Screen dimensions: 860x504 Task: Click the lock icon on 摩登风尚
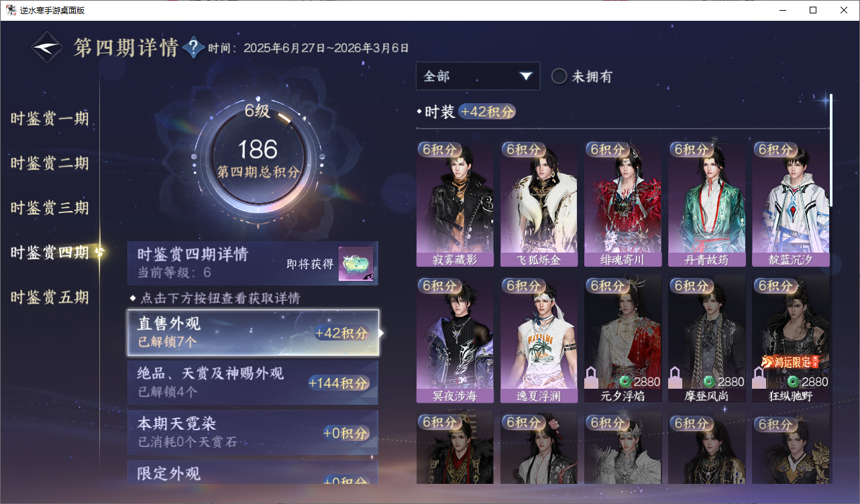[x=676, y=378]
